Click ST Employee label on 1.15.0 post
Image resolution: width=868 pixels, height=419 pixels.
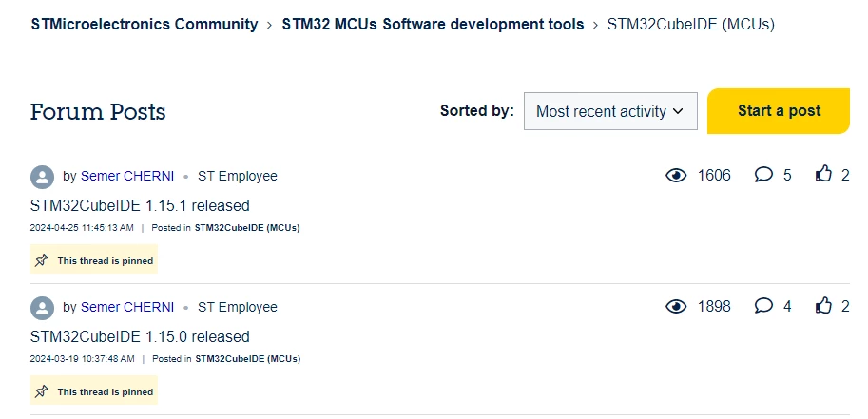238,307
